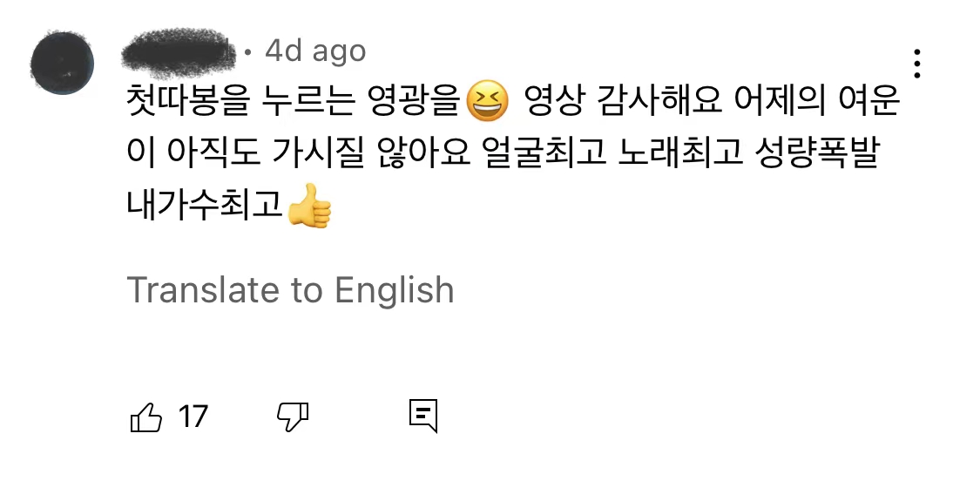
Task: Dislike the comment with thumbs-down icon
Action: point(293,417)
